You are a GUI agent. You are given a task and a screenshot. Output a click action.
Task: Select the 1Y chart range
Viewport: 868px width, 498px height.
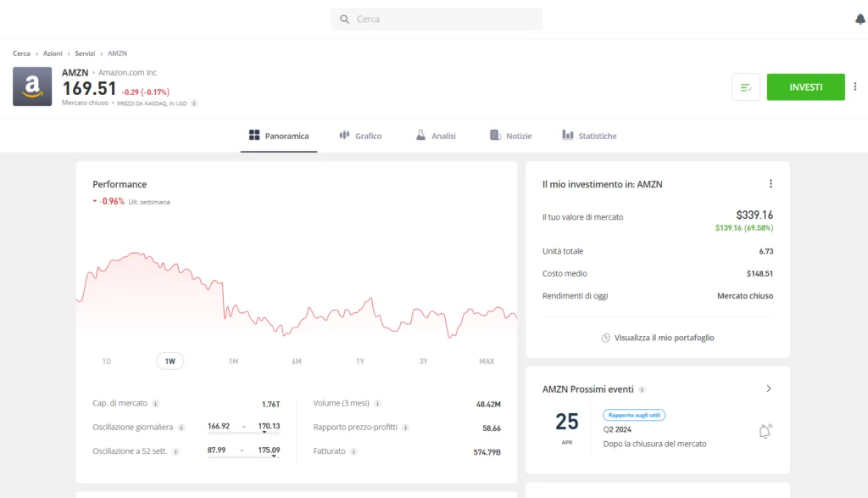[359, 361]
